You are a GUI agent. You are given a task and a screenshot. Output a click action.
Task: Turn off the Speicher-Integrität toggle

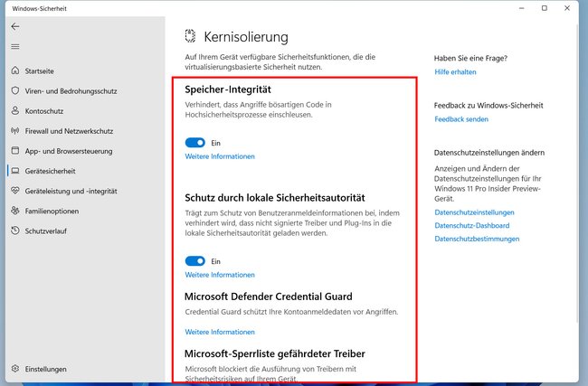(195, 143)
